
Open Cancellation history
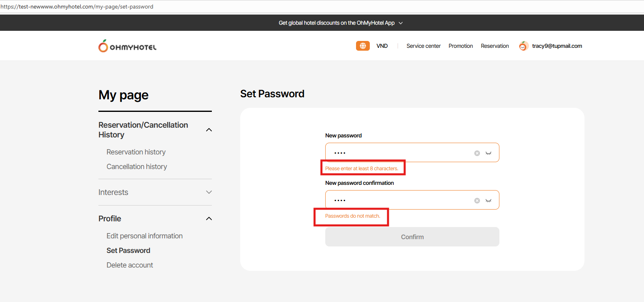click(136, 167)
